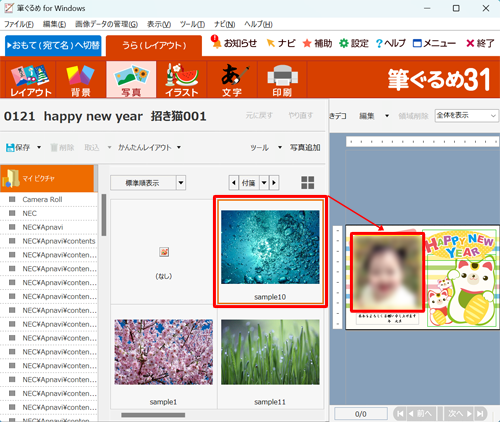Image resolution: width=500 pixels, height=422 pixels.
Task: Open the ナビ(N) menu
Action: [224, 24]
